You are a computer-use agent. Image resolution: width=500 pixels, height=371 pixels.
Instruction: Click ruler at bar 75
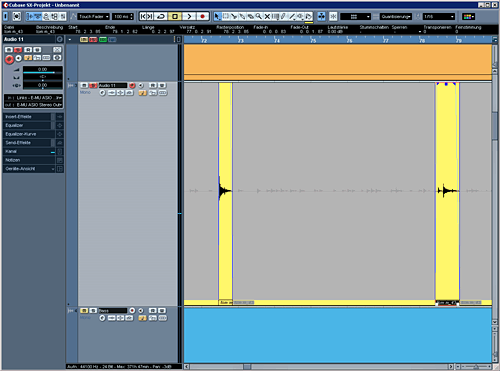[x=313, y=40]
